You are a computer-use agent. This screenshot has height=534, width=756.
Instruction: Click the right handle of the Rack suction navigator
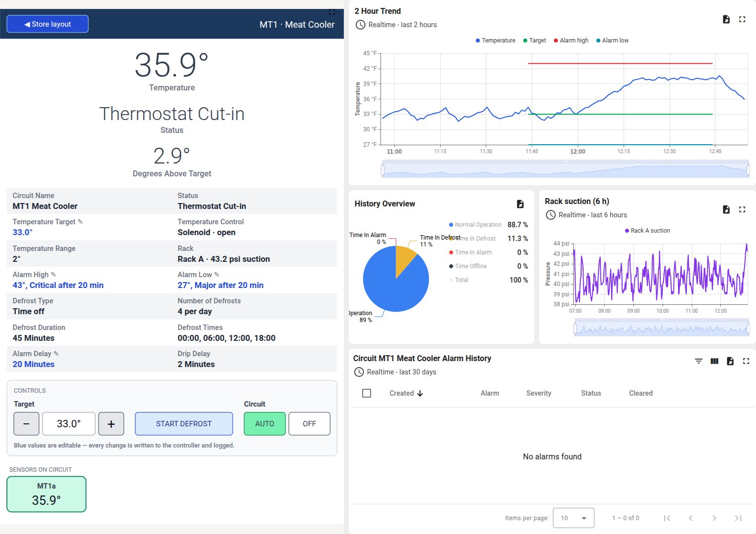[748, 329]
